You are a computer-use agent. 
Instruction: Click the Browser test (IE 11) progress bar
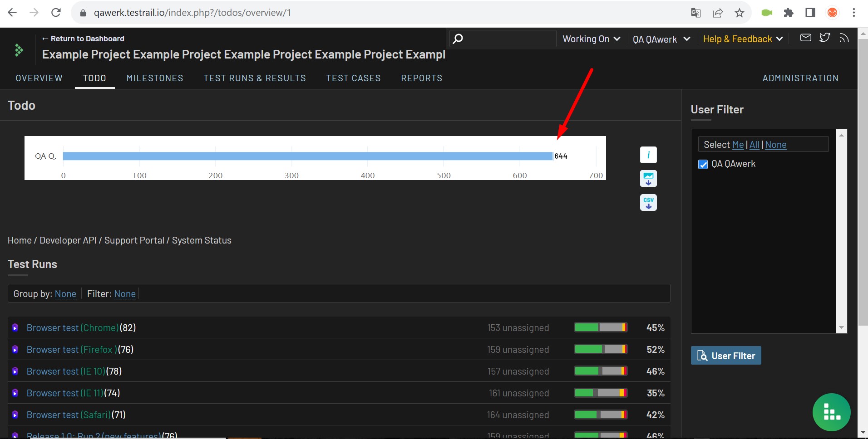click(x=601, y=393)
